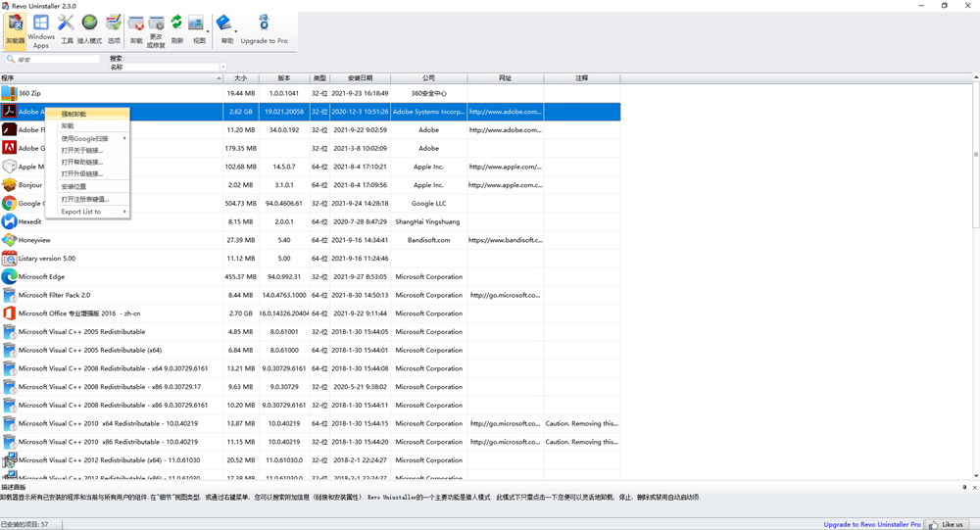Select the Hexedit program icon

click(9, 221)
